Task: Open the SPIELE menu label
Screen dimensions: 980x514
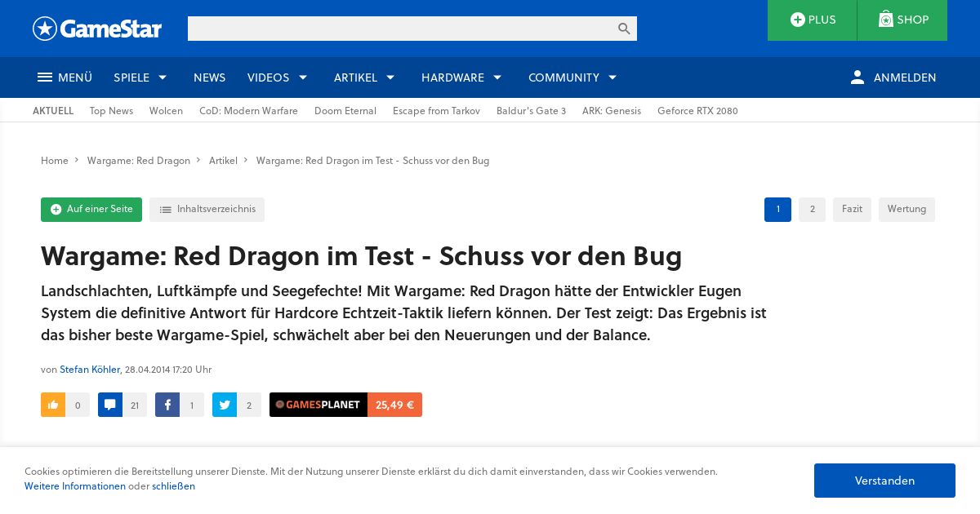Action: (131, 78)
